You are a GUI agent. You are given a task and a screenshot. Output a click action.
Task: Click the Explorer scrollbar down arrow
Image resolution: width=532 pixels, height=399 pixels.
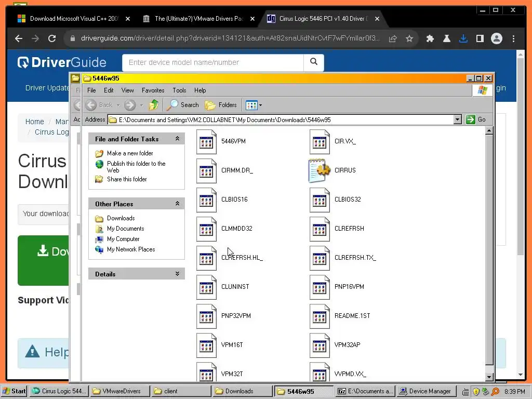click(489, 377)
